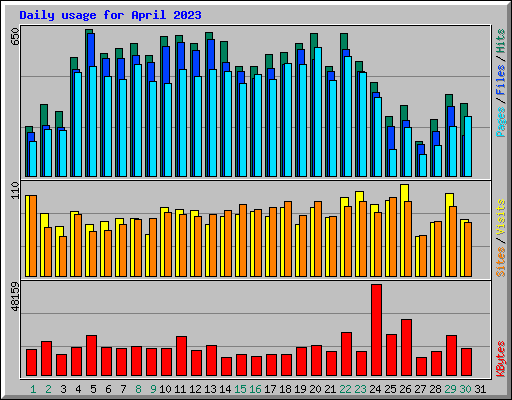This screenshot has height=400, width=512.
Task: Click the cyan Pages bar for day 20
Action: click(x=318, y=112)
